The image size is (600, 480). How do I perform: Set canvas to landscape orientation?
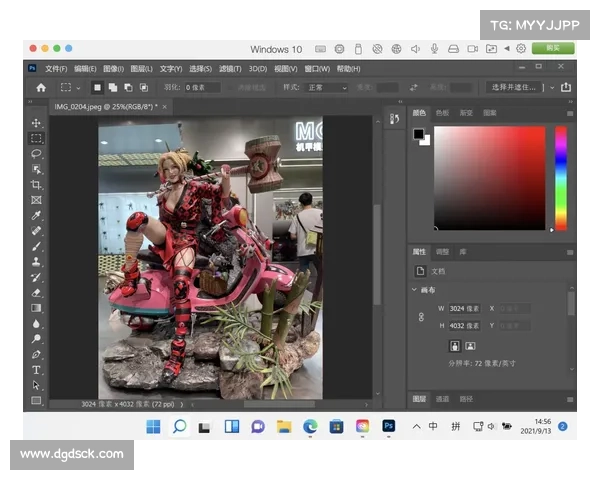pyautogui.click(x=470, y=346)
